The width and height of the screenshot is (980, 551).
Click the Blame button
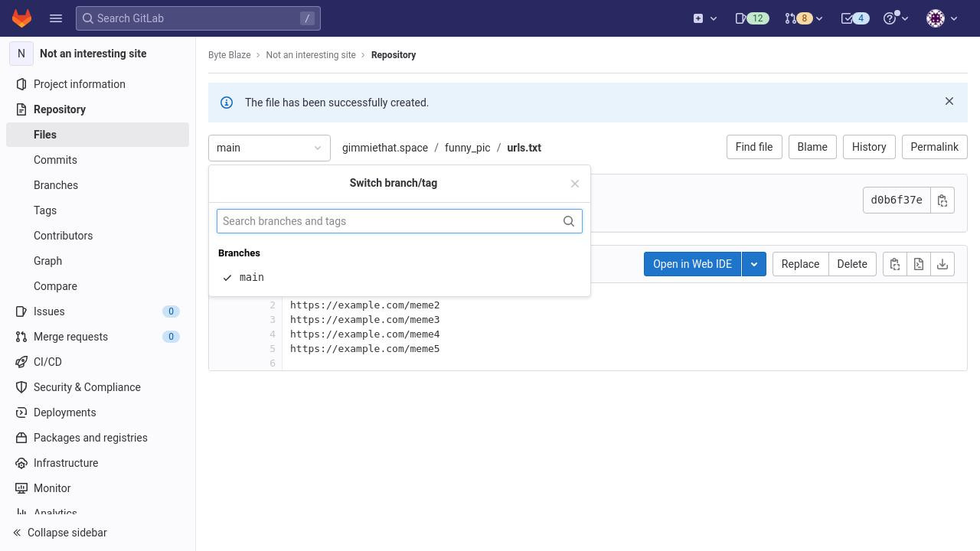812,147
